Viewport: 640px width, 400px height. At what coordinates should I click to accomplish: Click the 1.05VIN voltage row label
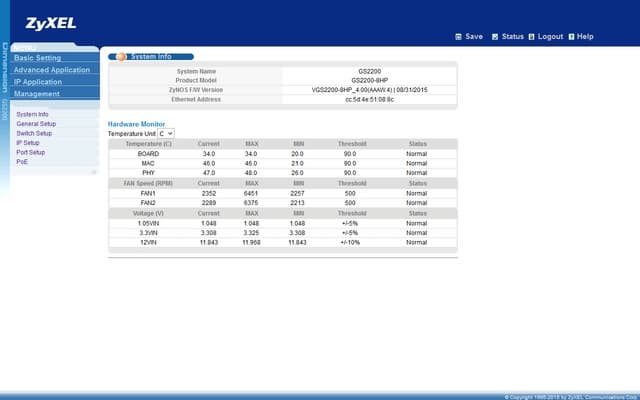(148, 224)
